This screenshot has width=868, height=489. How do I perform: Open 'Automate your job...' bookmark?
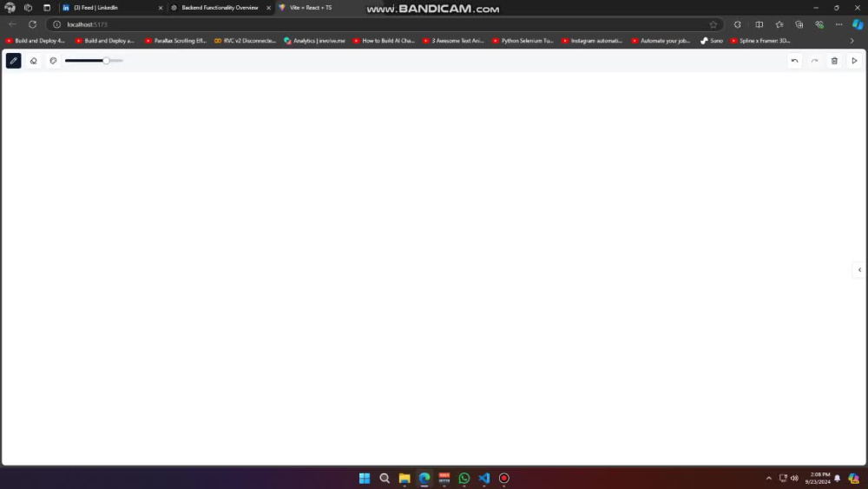click(661, 41)
